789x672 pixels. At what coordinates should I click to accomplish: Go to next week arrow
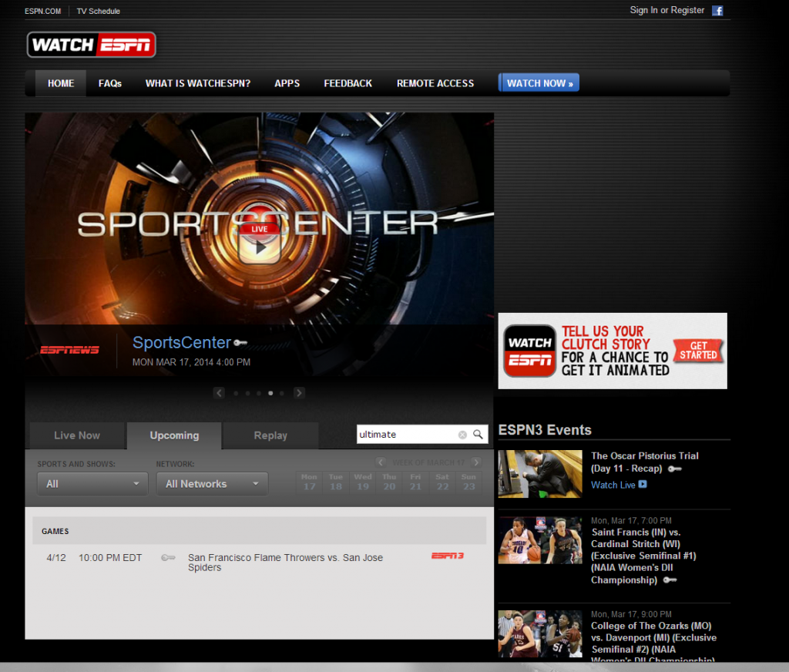click(476, 462)
